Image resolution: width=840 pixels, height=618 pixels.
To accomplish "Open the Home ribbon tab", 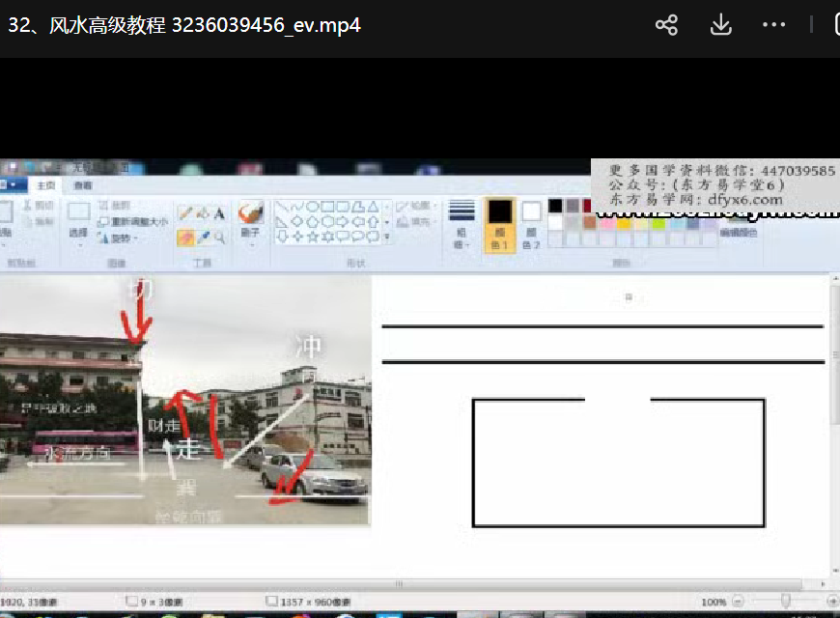I will pos(44,185).
